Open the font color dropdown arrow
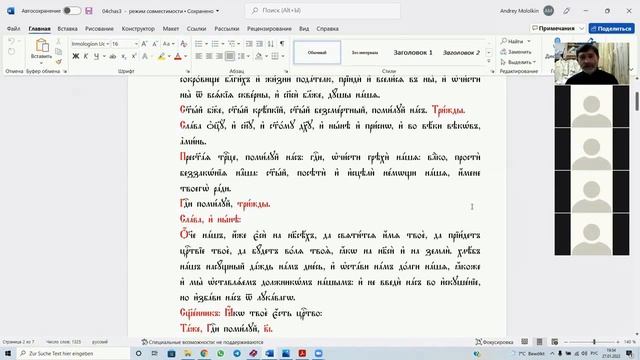640x360 pixels. pos(186,56)
